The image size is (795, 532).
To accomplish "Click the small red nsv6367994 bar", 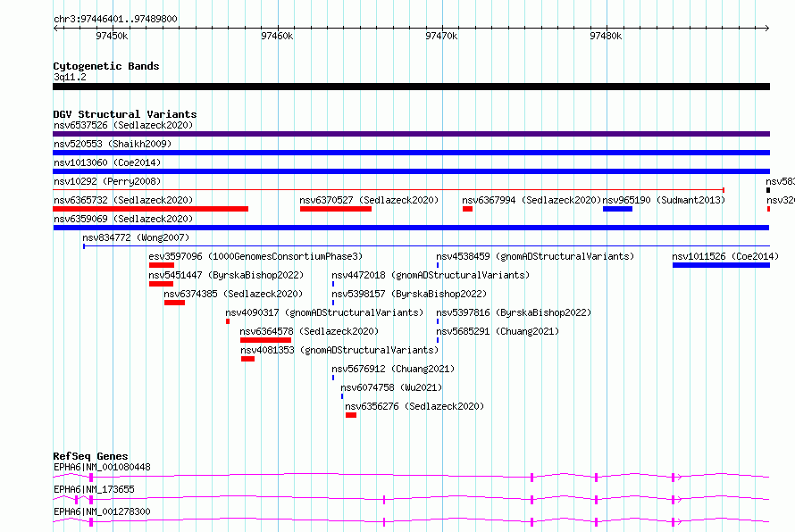I will tap(467, 209).
